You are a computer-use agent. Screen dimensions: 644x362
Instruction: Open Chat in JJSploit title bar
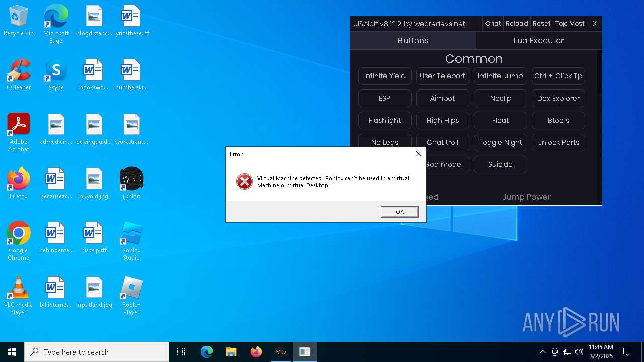coord(493,24)
